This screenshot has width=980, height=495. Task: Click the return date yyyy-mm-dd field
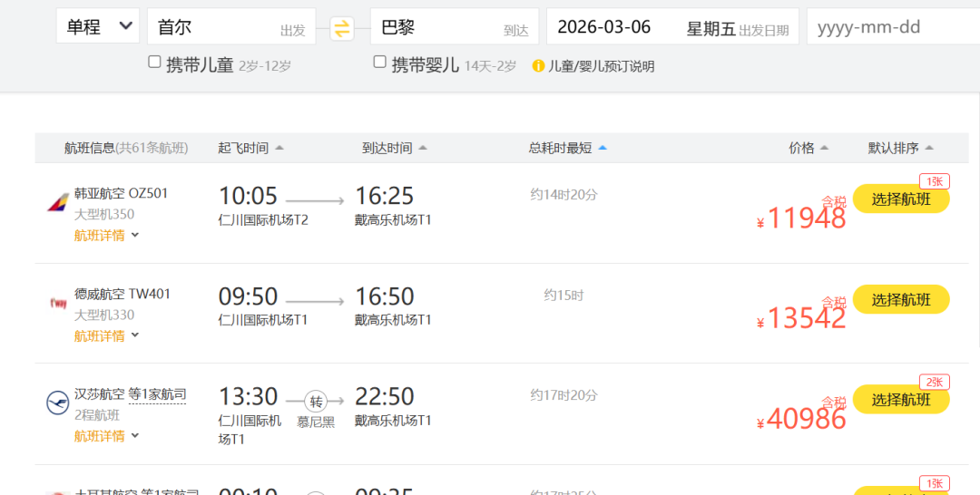893,26
